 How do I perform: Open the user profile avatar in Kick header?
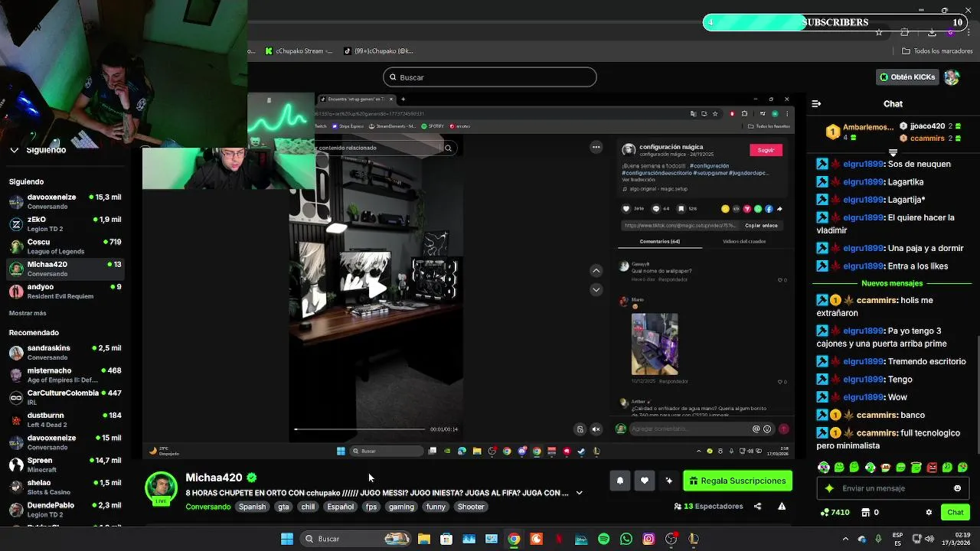(952, 77)
